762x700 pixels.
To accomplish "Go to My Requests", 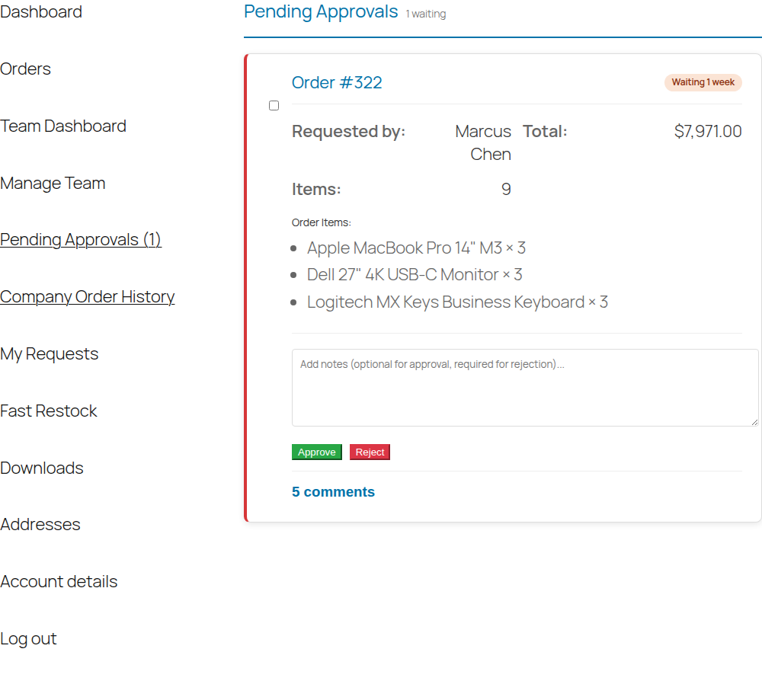I will [x=49, y=353].
